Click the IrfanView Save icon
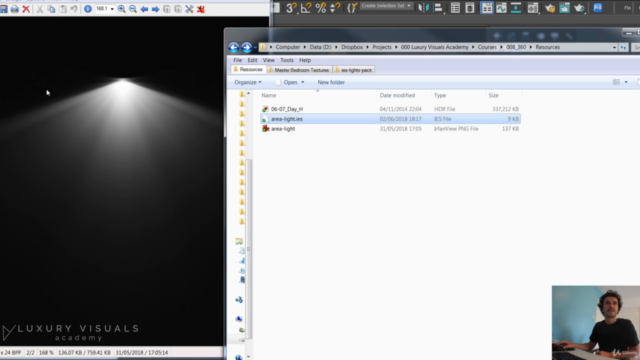Viewport: 640px width, 360px height. pos(4,9)
